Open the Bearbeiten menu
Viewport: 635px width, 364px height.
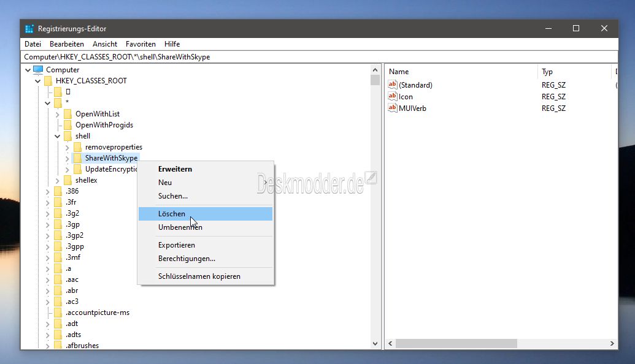click(x=67, y=44)
